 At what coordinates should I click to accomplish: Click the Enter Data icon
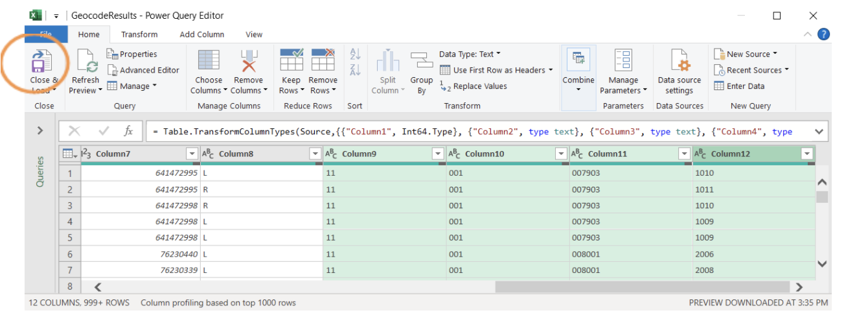click(719, 86)
